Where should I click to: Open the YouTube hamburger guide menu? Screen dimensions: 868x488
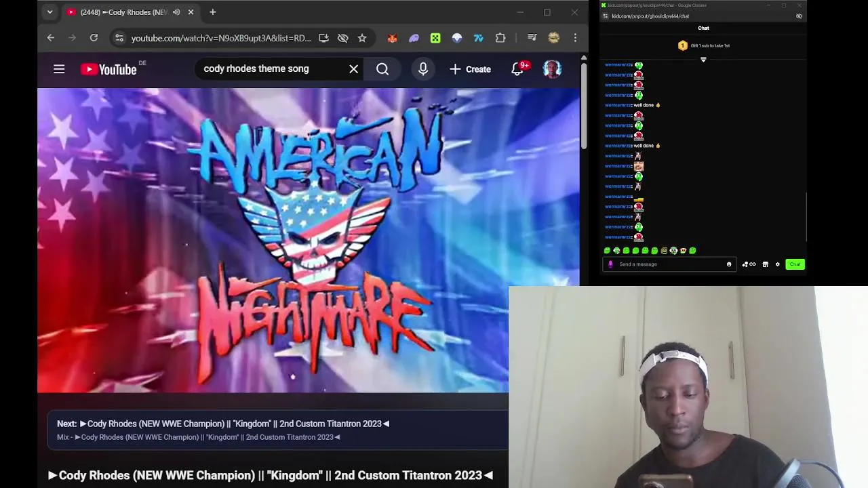[59, 69]
